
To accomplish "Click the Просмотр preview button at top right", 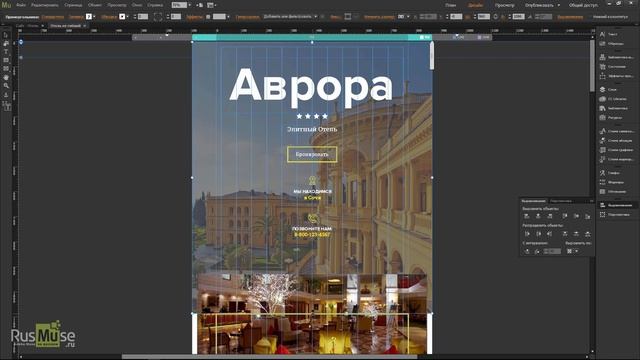I will [504, 5].
